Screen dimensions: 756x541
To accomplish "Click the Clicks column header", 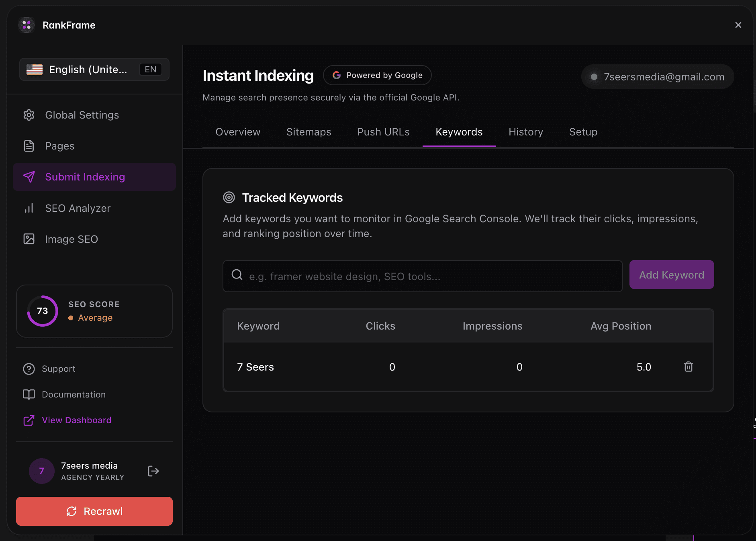I will tap(380, 326).
